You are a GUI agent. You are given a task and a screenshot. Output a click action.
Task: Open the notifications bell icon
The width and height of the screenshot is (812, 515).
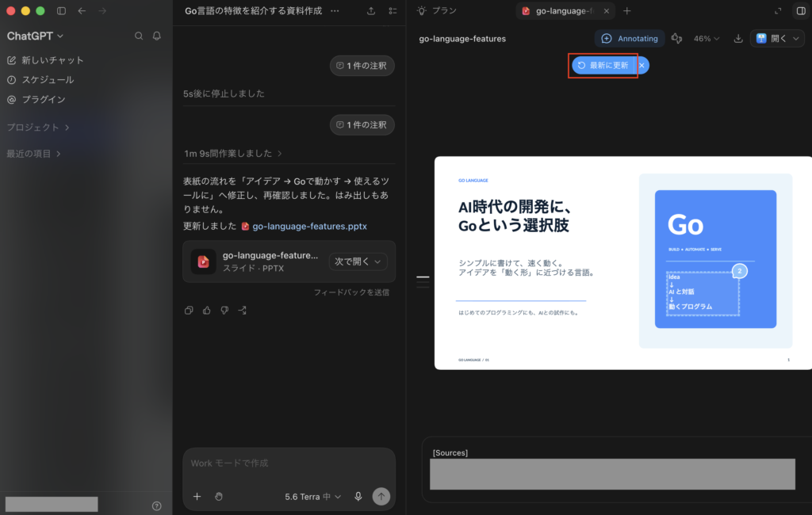click(x=156, y=36)
